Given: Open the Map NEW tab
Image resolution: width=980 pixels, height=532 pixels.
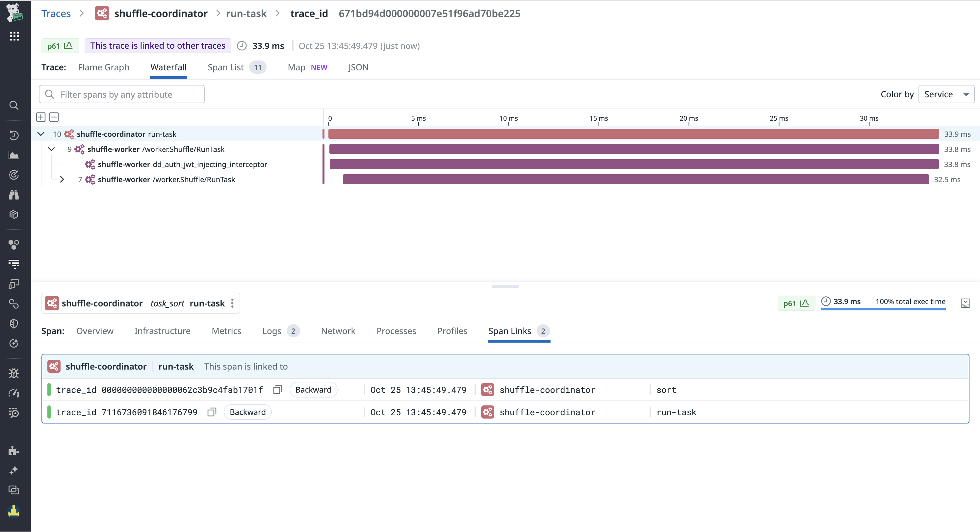Looking at the screenshot, I should [x=307, y=67].
